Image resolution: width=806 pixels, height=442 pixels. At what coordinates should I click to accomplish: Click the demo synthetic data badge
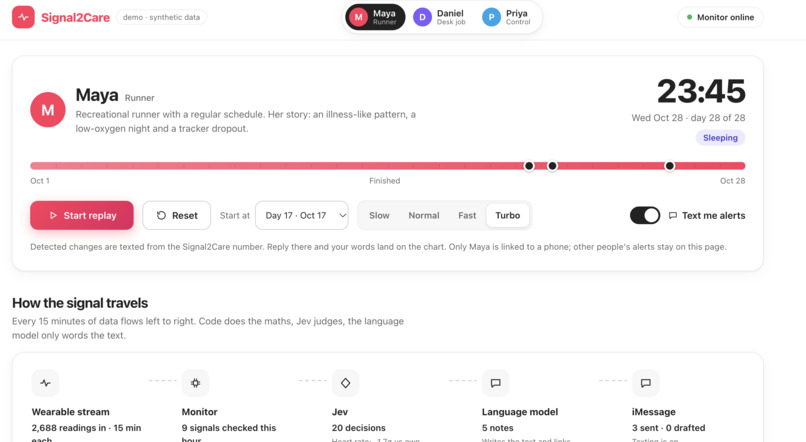(x=161, y=17)
